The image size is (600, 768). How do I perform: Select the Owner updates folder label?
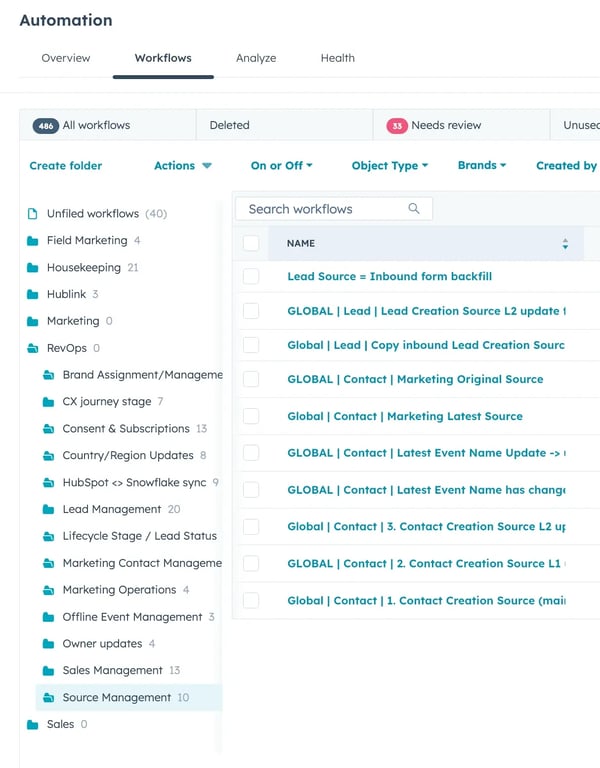click(102, 644)
